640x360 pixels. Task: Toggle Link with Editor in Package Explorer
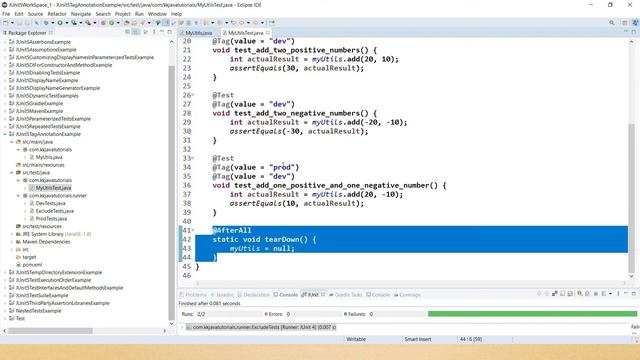(136, 32)
